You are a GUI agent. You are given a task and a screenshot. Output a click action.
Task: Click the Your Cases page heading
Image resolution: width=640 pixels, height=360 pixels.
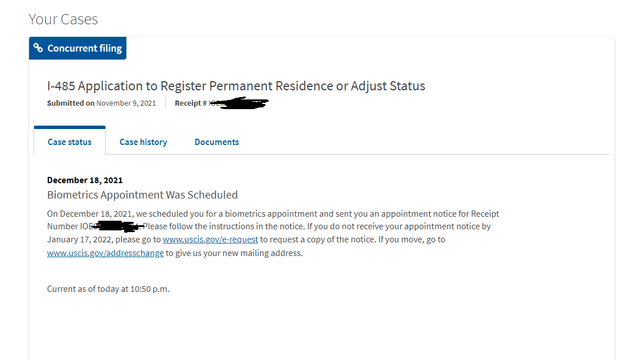click(63, 19)
